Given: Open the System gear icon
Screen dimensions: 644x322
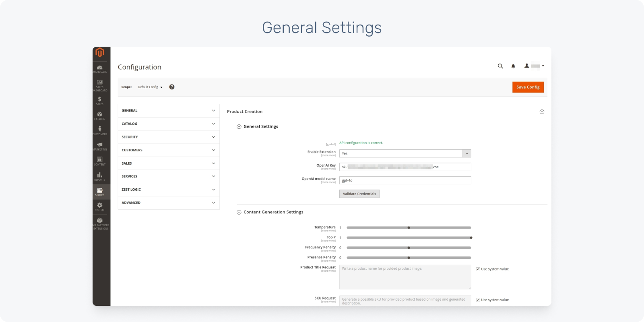Looking at the screenshot, I should tap(99, 206).
